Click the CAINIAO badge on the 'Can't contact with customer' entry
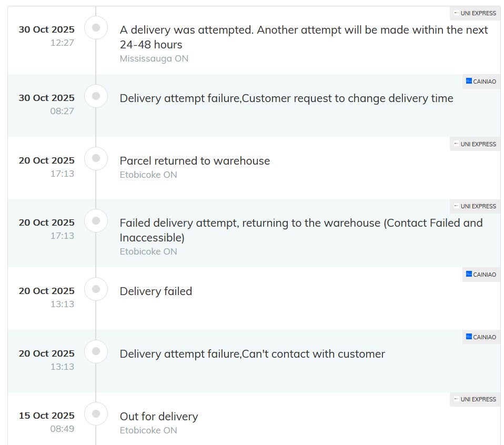 [481, 337]
